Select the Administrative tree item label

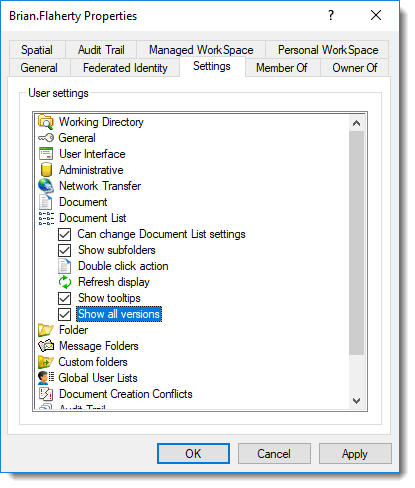pyautogui.click(x=91, y=170)
